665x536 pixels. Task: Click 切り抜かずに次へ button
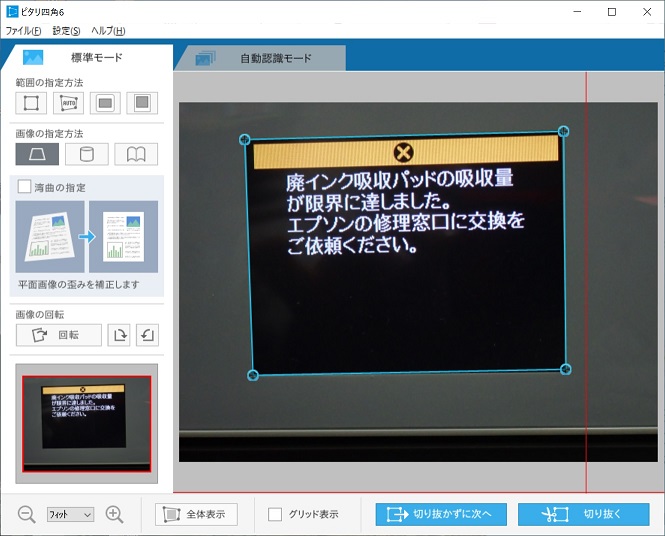point(441,514)
